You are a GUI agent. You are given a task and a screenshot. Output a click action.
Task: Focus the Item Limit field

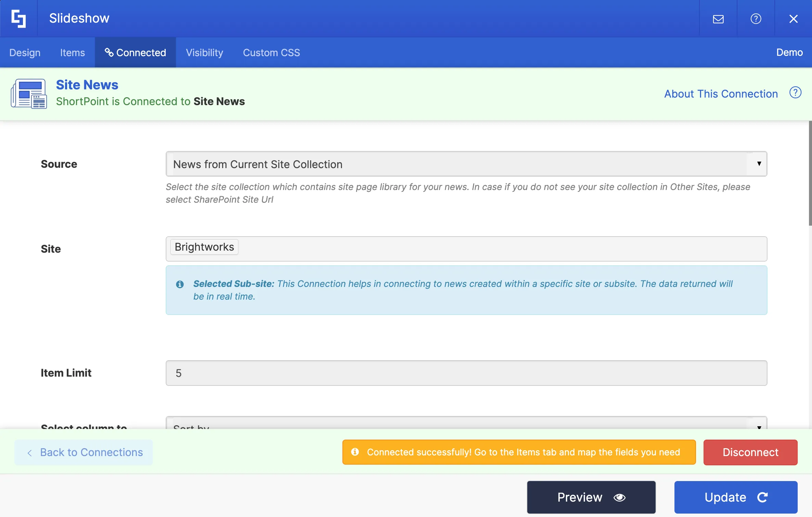[466, 373]
